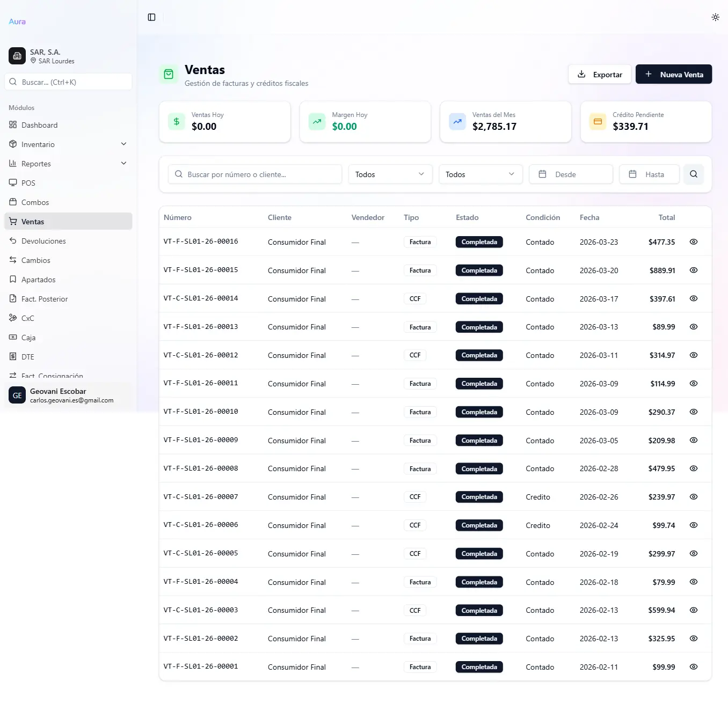The width and height of the screenshot is (728, 711).
Task: Click inside the search by number field
Action: [254, 174]
